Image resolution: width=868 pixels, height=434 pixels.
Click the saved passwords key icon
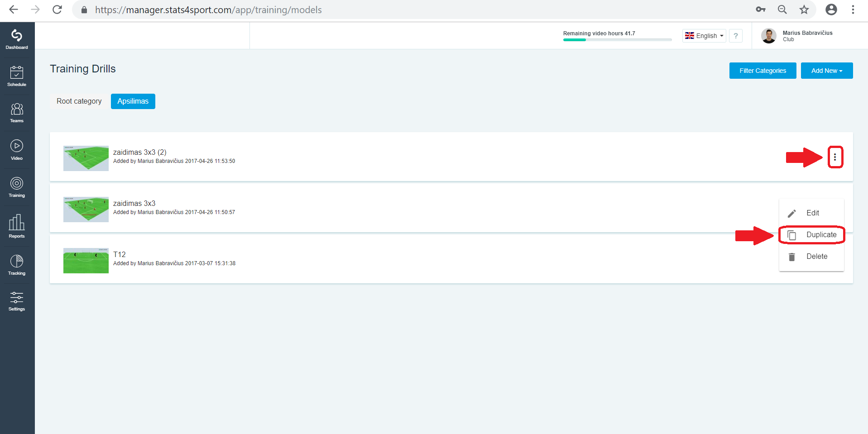pyautogui.click(x=761, y=10)
